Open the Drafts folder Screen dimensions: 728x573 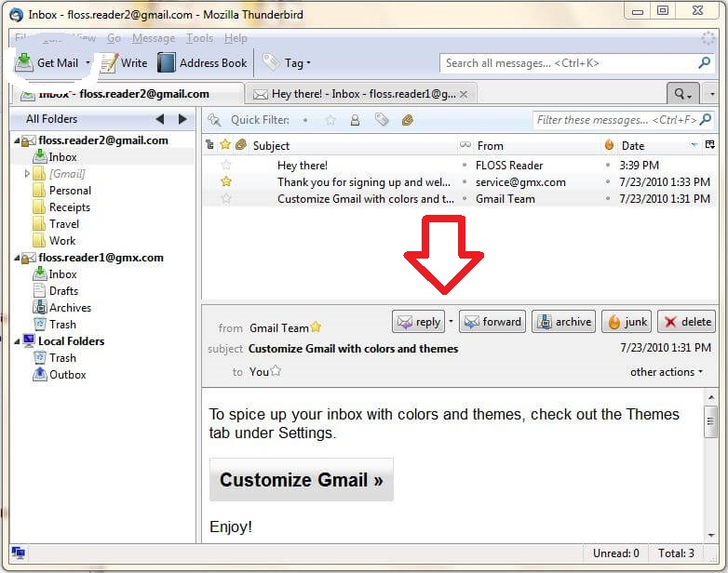point(55,291)
